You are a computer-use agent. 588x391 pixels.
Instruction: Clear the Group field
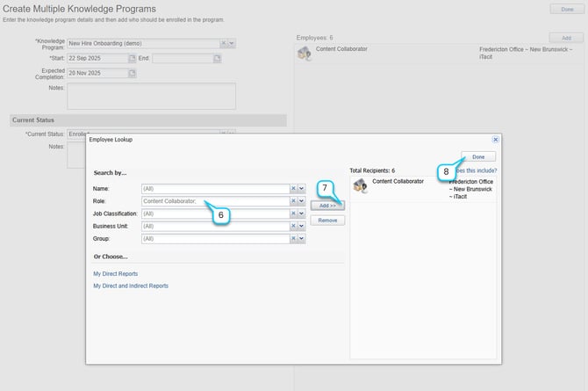(293, 238)
